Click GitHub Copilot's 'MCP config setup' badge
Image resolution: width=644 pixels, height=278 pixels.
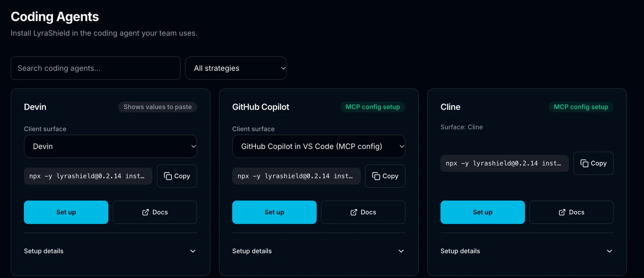click(373, 107)
